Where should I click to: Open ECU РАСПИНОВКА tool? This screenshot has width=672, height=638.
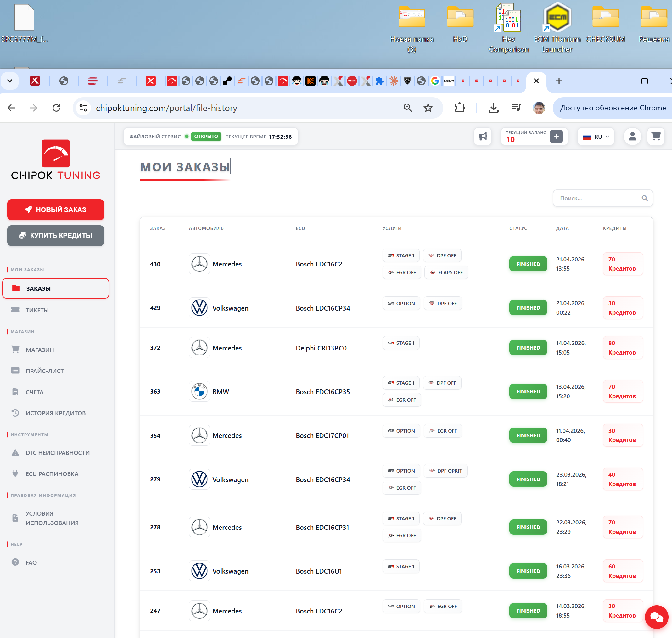[x=52, y=474]
